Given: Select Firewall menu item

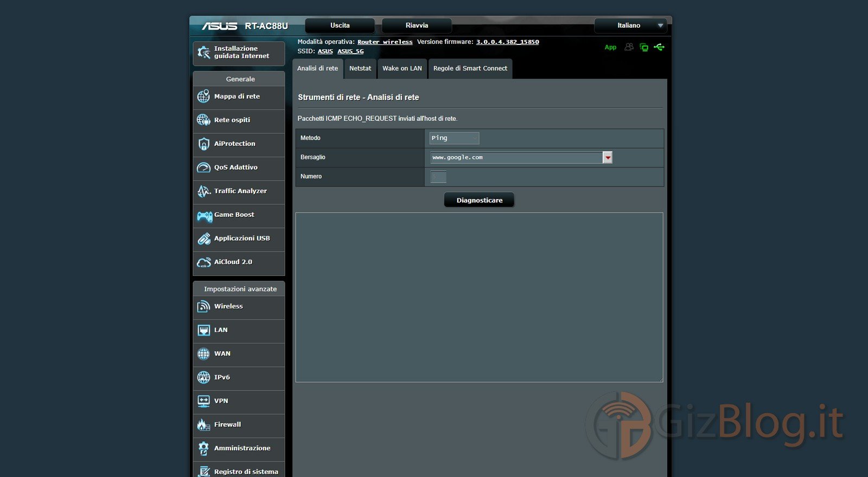Looking at the screenshot, I should (x=239, y=425).
